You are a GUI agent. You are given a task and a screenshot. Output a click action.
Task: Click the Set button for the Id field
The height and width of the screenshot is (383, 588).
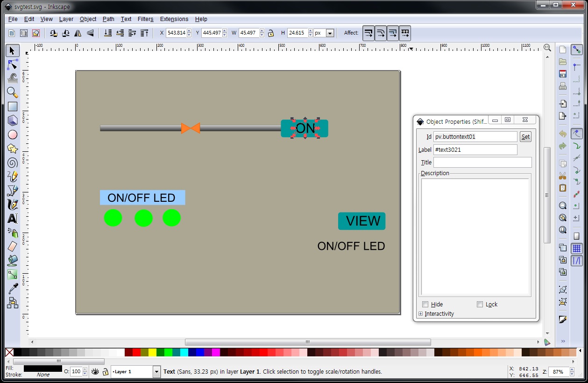[x=525, y=136]
